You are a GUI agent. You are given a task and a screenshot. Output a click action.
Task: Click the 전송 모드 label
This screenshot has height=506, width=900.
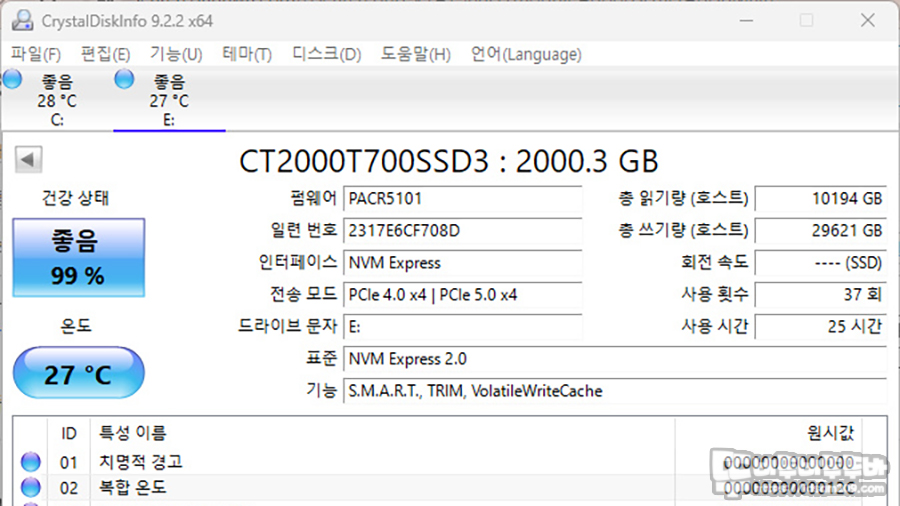303,294
